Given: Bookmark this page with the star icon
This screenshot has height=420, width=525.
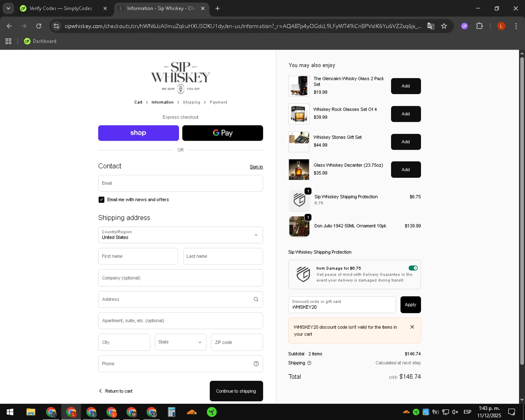Looking at the screenshot, I should (444, 26).
